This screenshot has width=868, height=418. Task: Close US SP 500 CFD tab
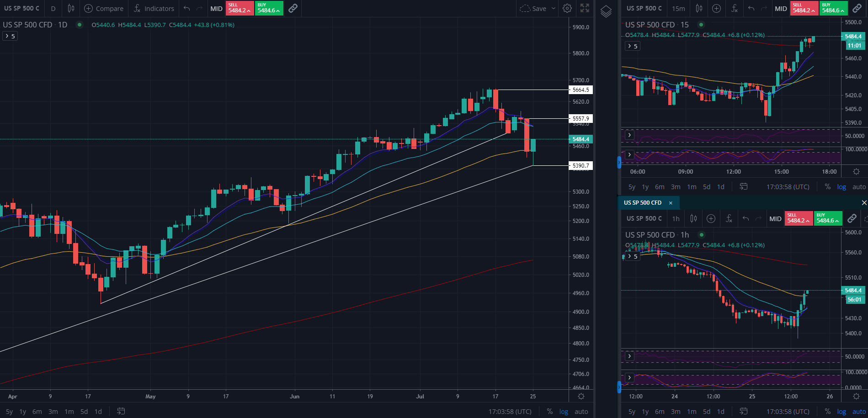671,203
